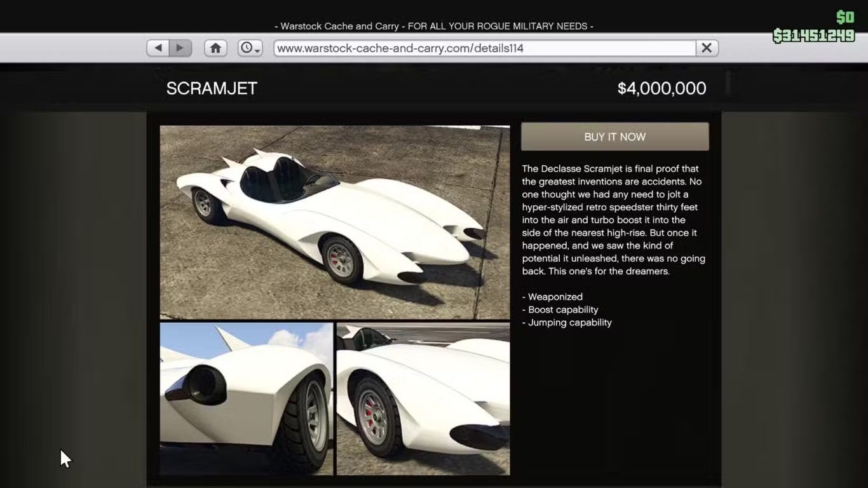Open the browser home page icon
This screenshot has width=868, height=488.
pos(215,48)
